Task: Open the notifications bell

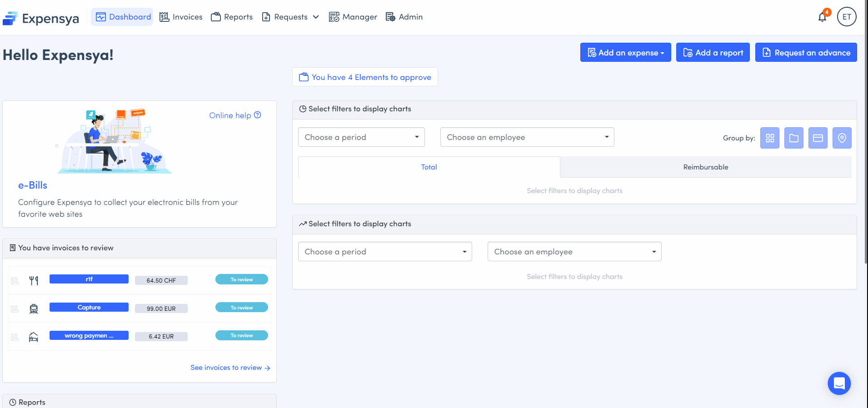Action: click(822, 17)
